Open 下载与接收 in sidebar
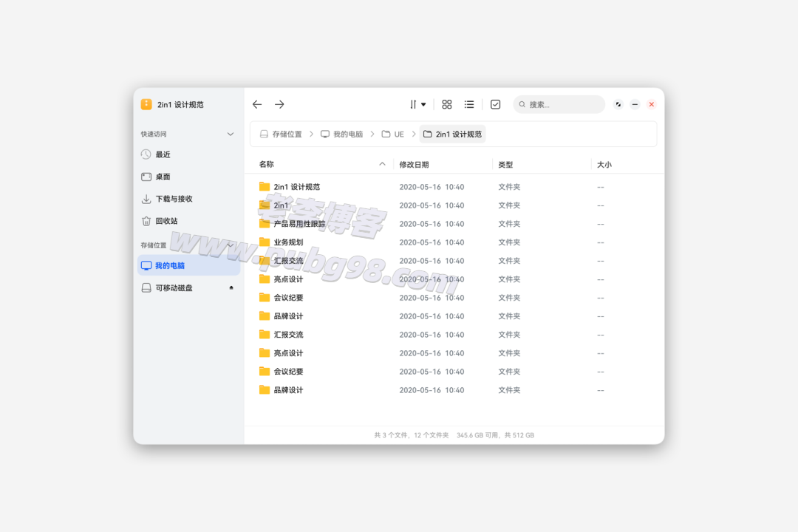The width and height of the screenshot is (798, 532). pyautogui.click(x=188, y=199)
